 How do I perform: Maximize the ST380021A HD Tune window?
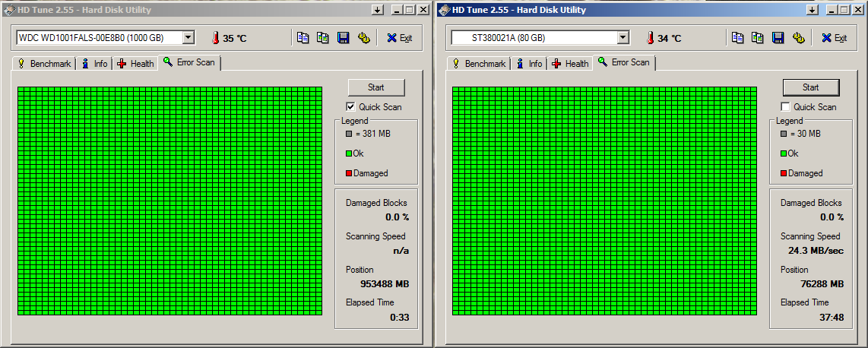844,9
